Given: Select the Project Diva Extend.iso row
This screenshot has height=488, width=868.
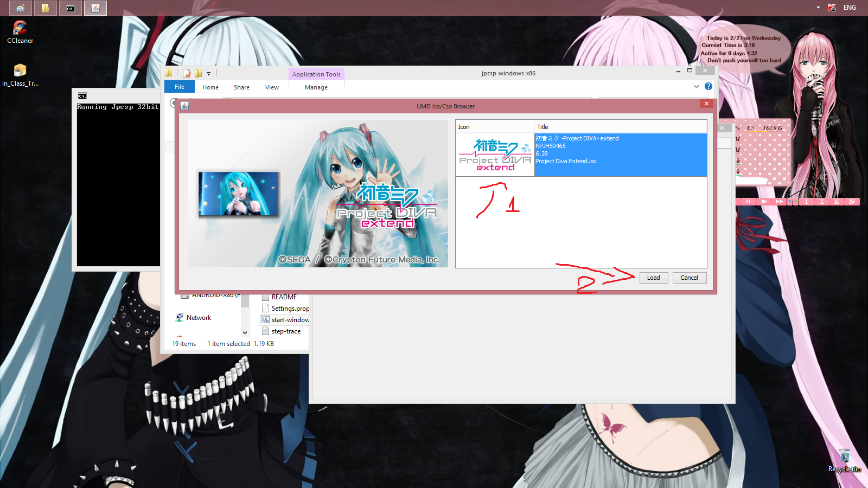Looking at the screenshot, I should (621, 155).
